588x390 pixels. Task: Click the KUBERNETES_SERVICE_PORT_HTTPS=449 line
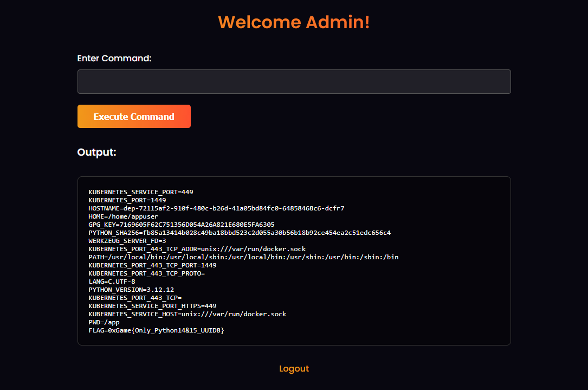[152, 306]
